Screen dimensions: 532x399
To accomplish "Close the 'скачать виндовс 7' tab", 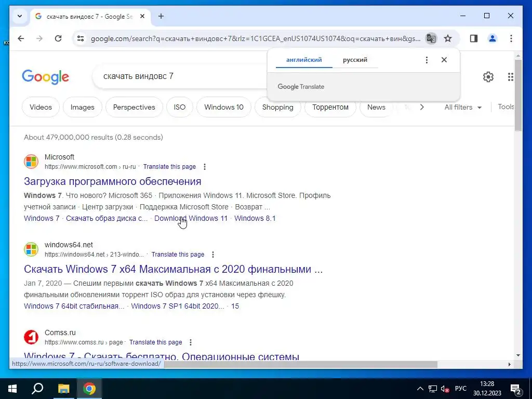I will [142, 16].
